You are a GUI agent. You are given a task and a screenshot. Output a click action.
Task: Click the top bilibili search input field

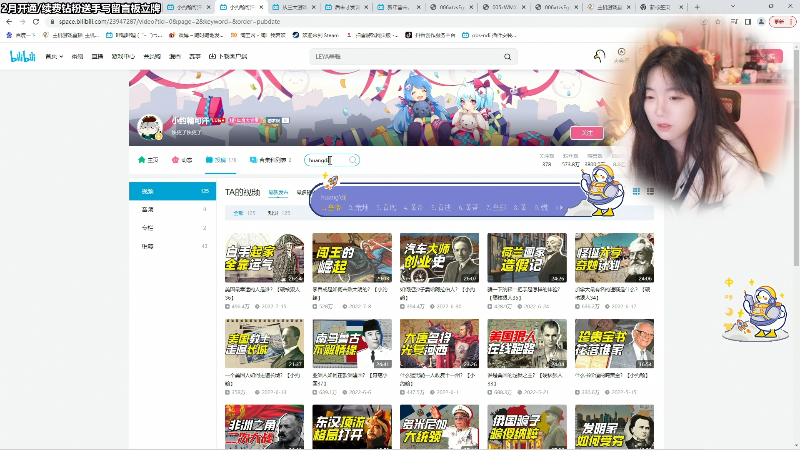point(407,57)
